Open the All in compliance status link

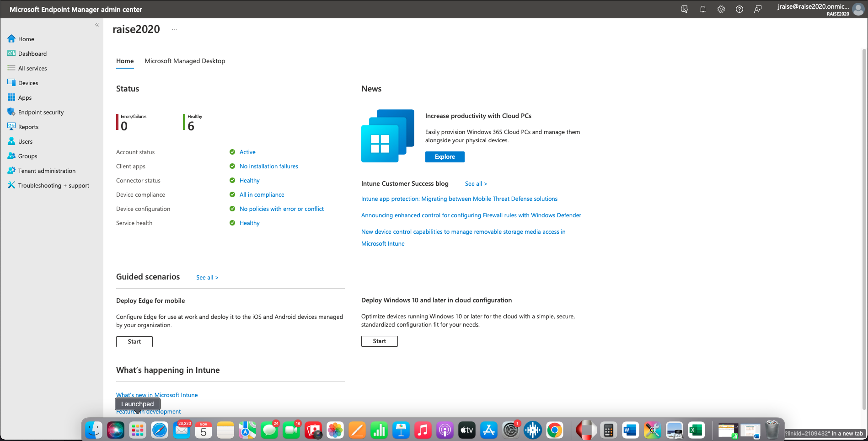click(x=262, y=195)
